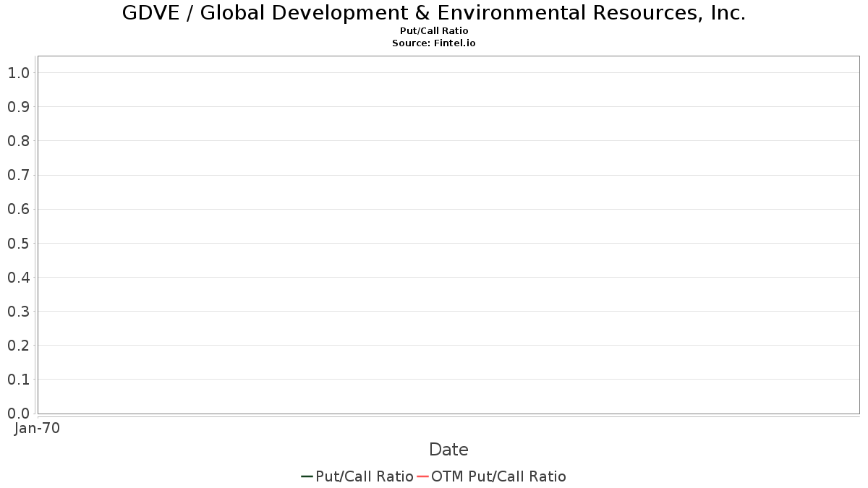868x488 pixels.
Task: Click the 0.7 y-axis label
Action: tap(18, 175)
